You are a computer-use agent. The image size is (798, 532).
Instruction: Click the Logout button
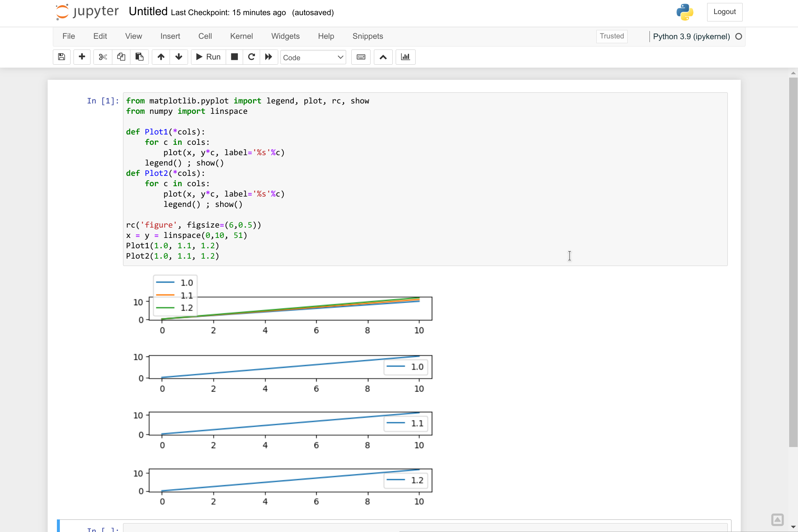[724, 12]
